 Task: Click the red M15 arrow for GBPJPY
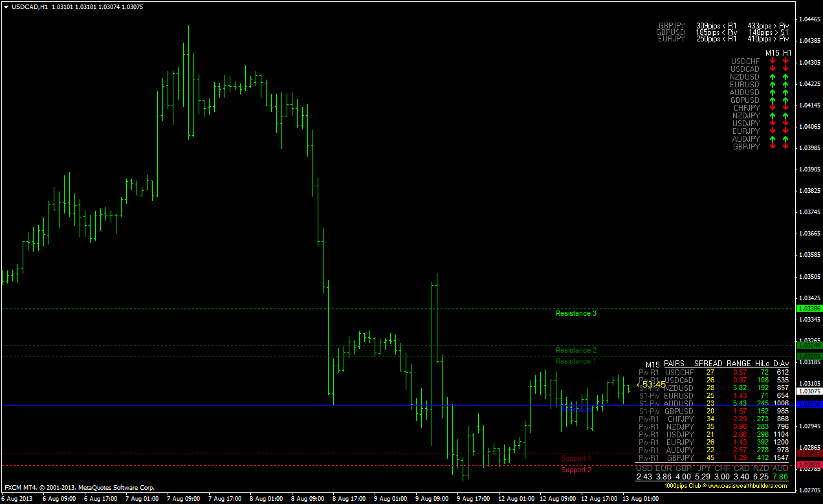tap(772, 146)
